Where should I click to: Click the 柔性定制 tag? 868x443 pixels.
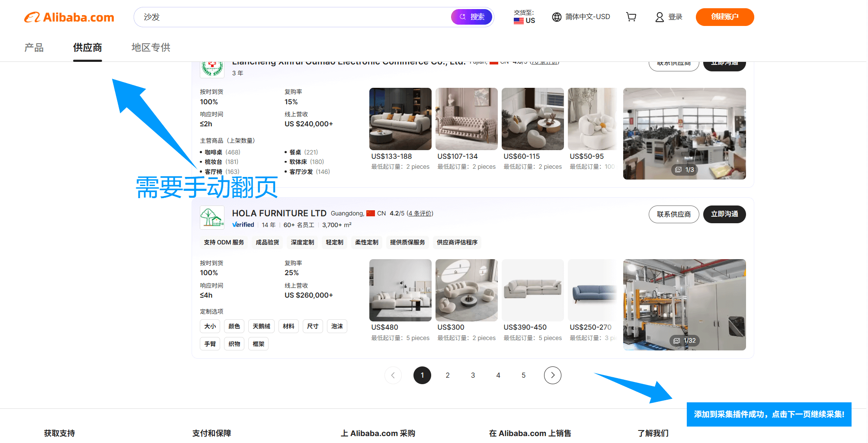coord(367,242)
